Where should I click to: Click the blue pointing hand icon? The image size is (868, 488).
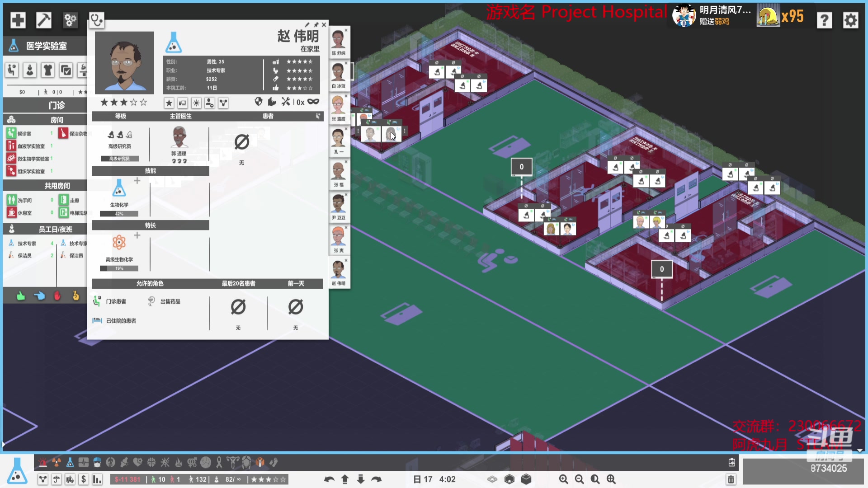39,296
